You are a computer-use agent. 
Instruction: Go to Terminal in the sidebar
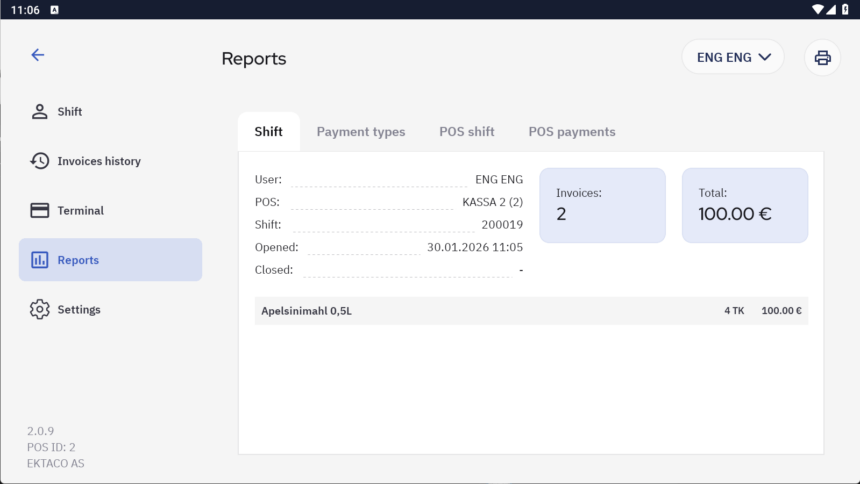(x=80, y=210)
